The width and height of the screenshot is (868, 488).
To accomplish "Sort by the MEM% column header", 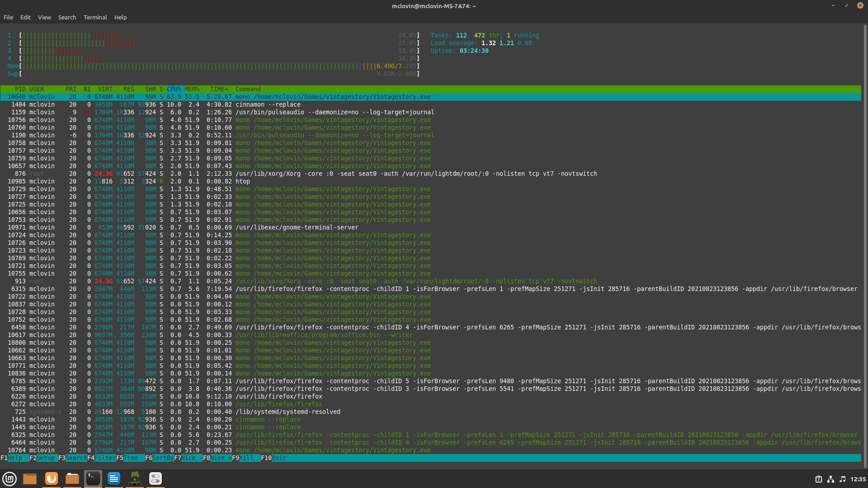I will click(x=192, y=89).
